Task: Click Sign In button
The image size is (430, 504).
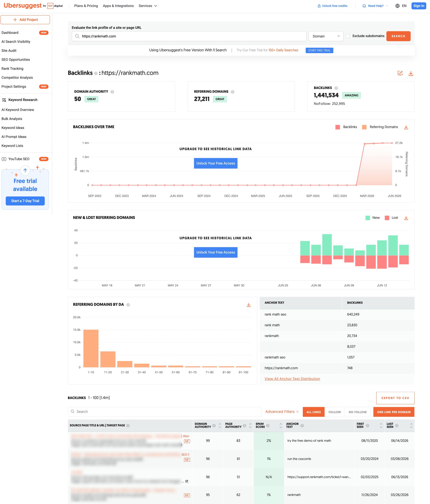Action: [x=419, y=6]
